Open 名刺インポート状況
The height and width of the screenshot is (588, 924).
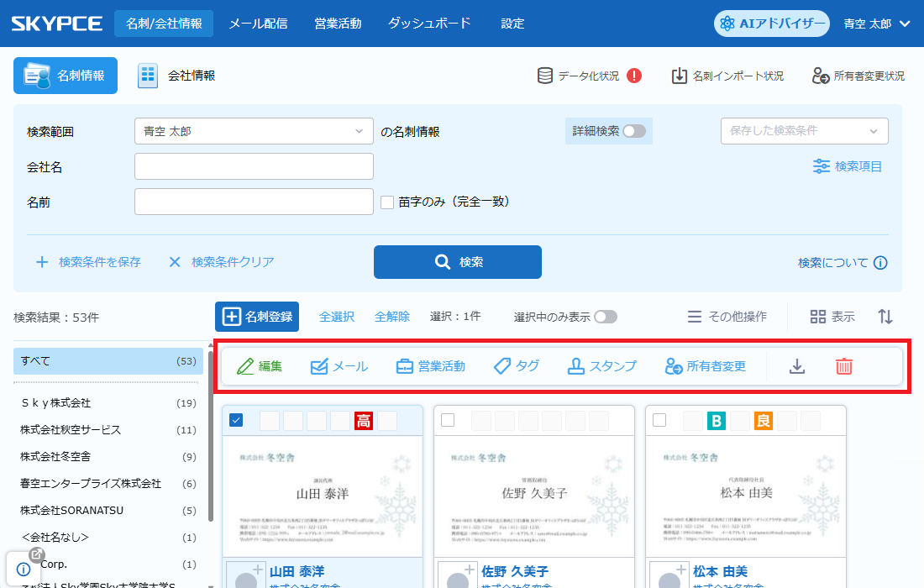[x=727, y=76]
